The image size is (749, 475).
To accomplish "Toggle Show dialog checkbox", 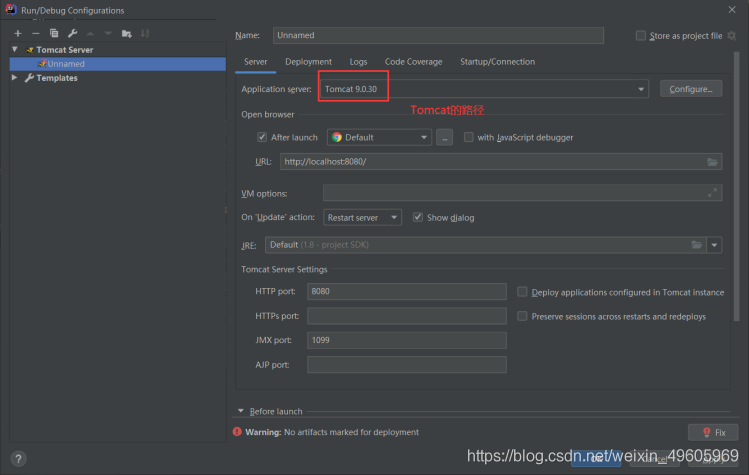I will pyautogui.click(x=418, y=217).
